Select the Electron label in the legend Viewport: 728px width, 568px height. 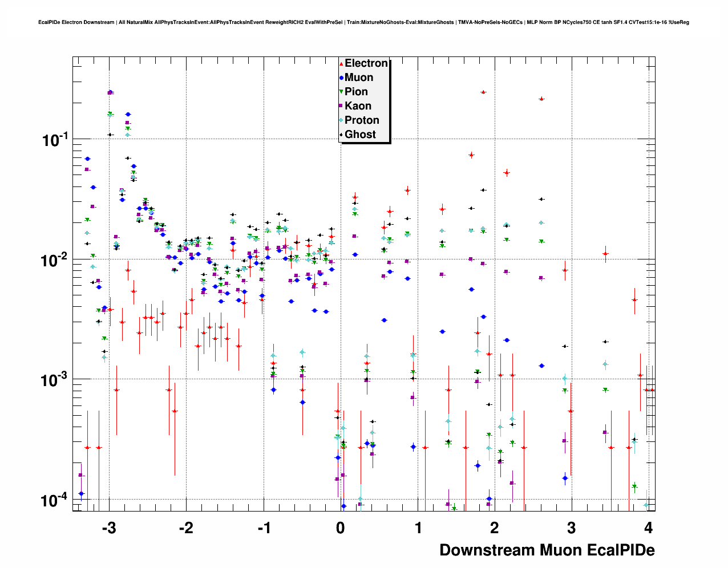click(366, 63)
